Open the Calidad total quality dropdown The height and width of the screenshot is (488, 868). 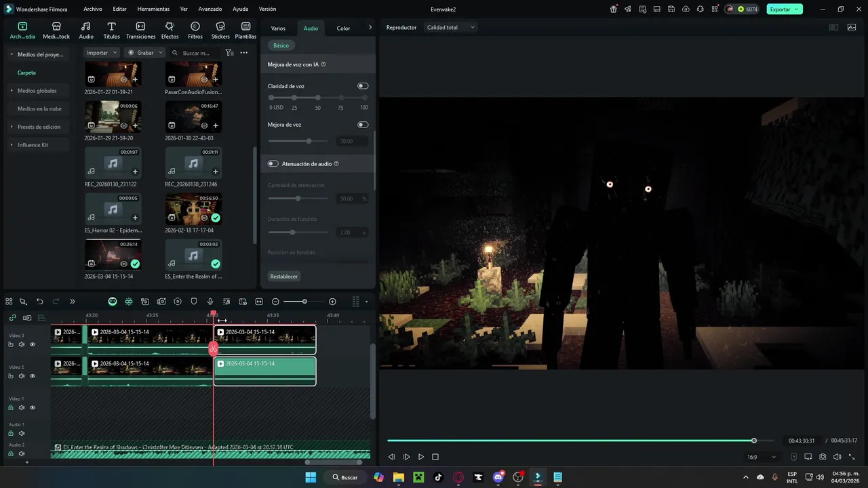click(450, 28)
